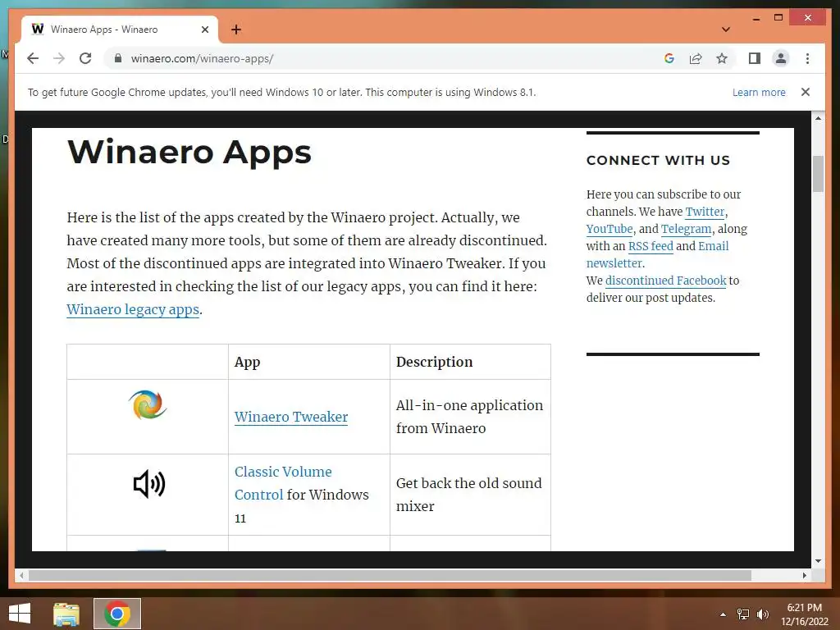Minimize the Chrome window

click(756, 18)
